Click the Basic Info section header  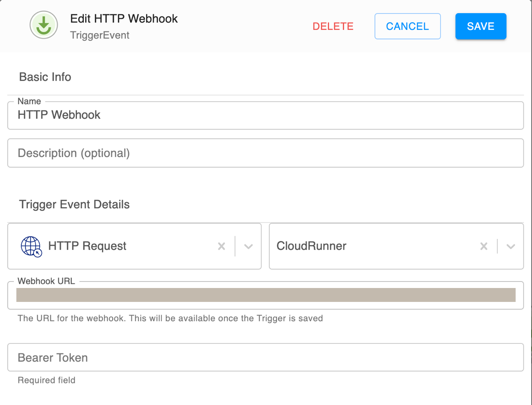45,77
